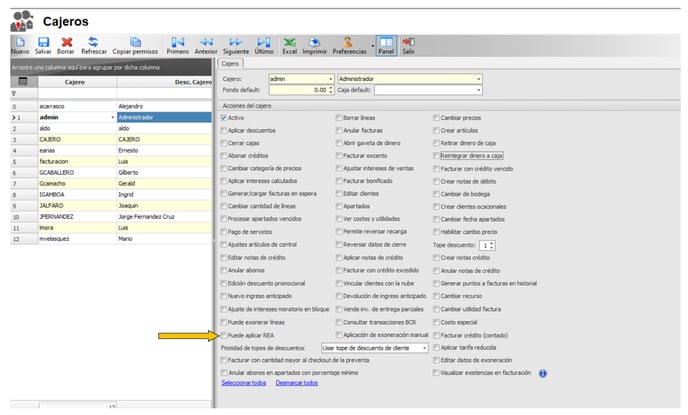Click the Refrescar refresh icon
This screenshot has width=688, height=415.
tap(93, 46)
